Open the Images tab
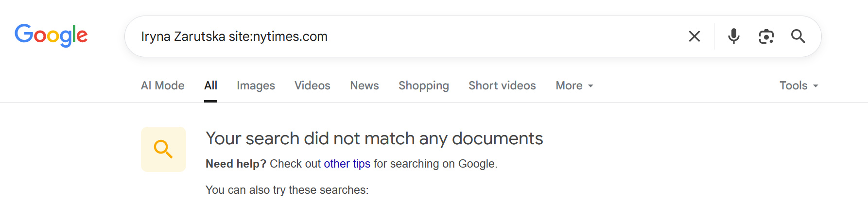This screenshot has width=868, height=205. pyautogui.click(x=256, y=85)
